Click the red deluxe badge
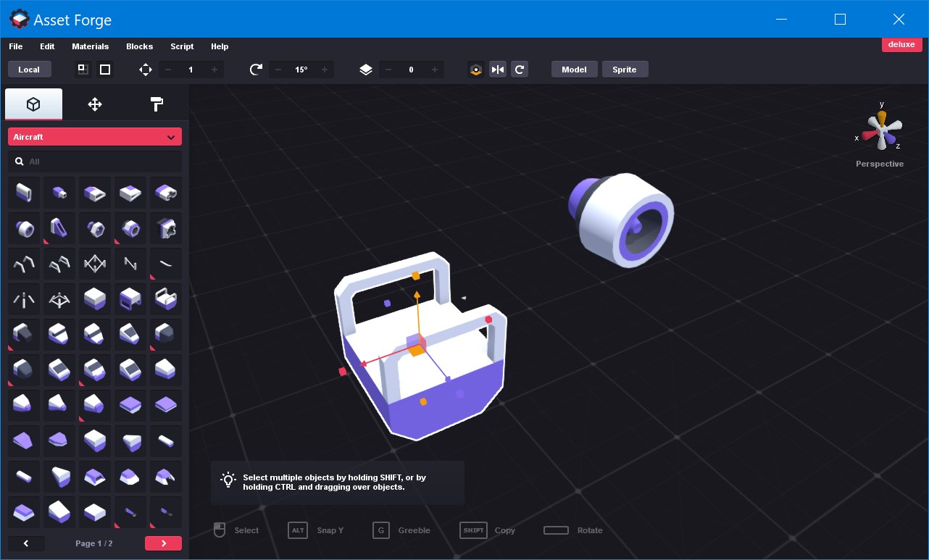929x560 pixels. click(x=901, y=44)
